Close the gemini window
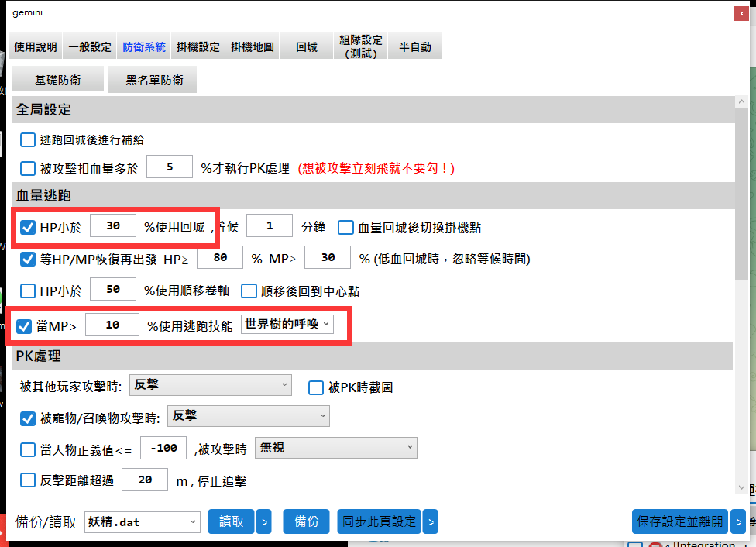Viewport: 756px width, 547px height. 741,13
